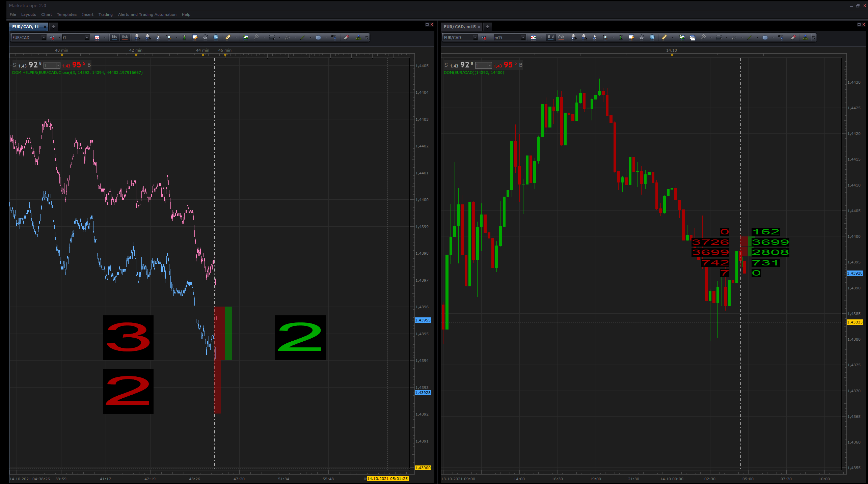Screen dimensions: 868x484
Task: Open ellipse shape options arrow in t1 toolbar
Action: click(x=326, y=37)
